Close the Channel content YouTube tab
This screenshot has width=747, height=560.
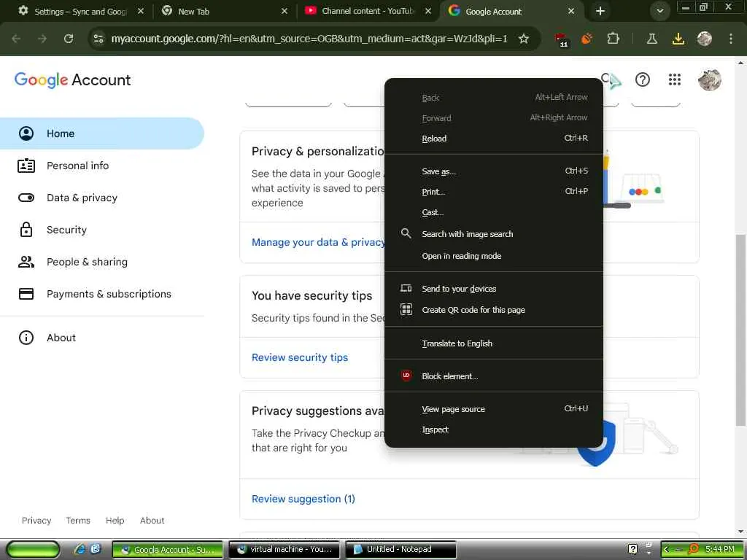[x=427, y=11]
